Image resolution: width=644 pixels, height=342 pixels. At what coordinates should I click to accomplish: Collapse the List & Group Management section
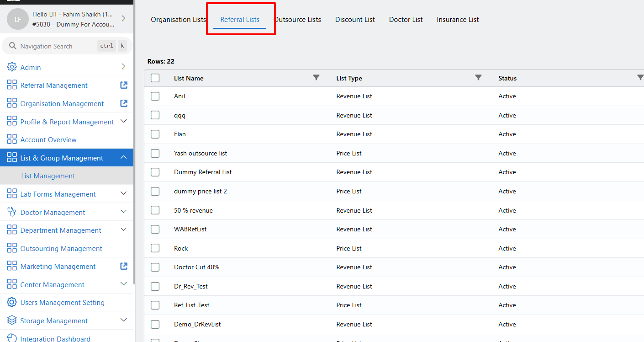123,158
